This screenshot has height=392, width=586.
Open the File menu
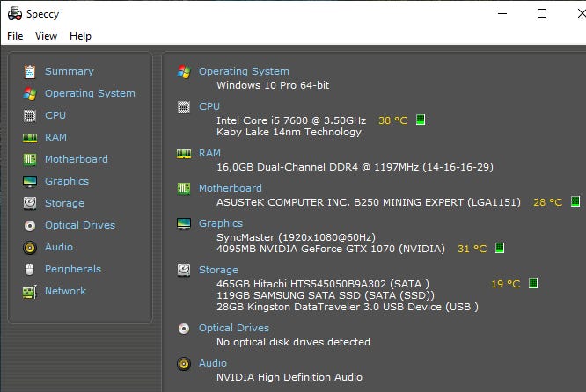click(15, 36)
